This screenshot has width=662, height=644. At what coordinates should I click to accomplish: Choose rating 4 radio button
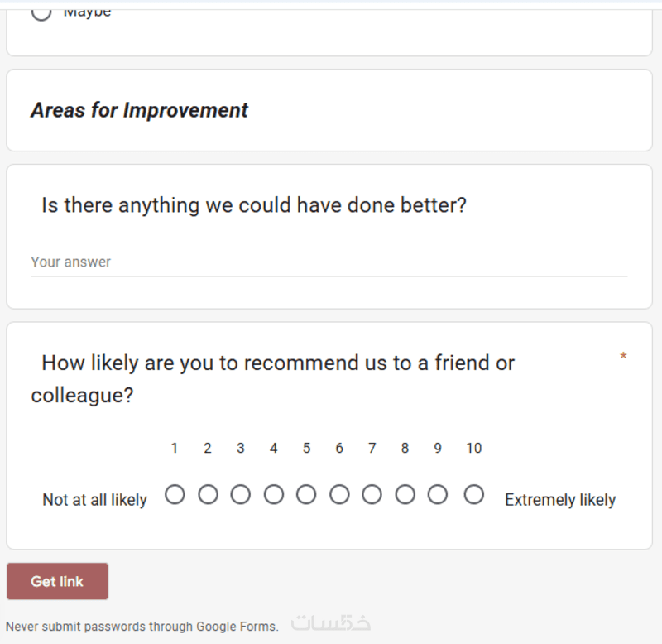274,495
